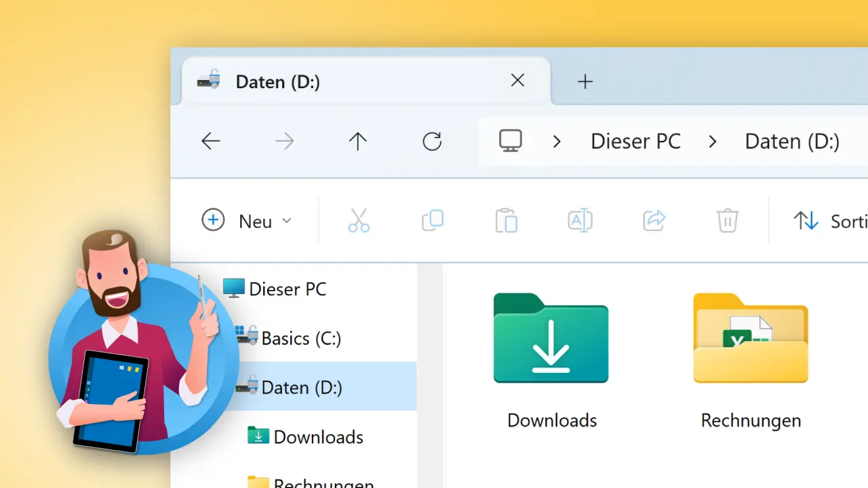868x488 pixels.
Task: Navigate to Dieser PC via the breadcrumb
Action: pyautogui.click(x=635, y=141)
